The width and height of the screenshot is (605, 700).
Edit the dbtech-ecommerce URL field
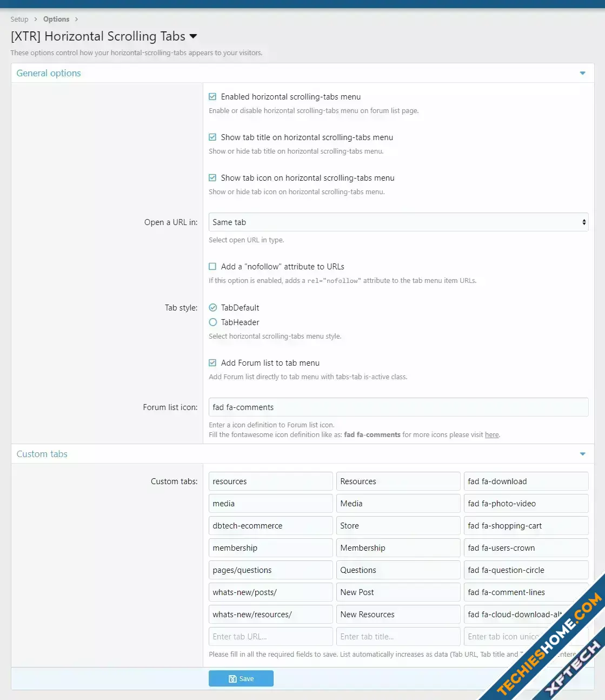click(x=270, y=526)
